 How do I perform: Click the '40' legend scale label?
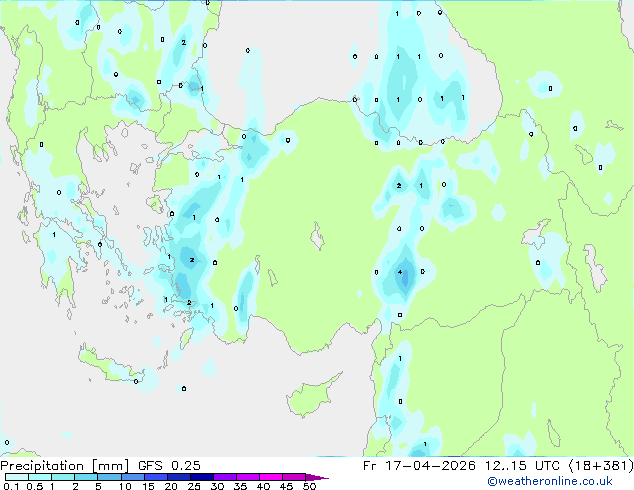click(x=263, y=486)
